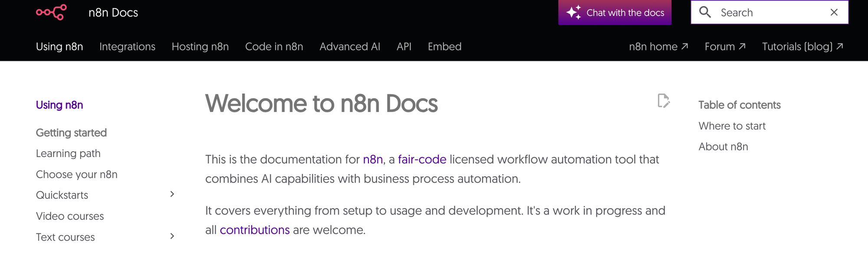Click into the Search input field
Image resolution: width=868 pixels, height=255 pixels.
click(x=768, y=13)
